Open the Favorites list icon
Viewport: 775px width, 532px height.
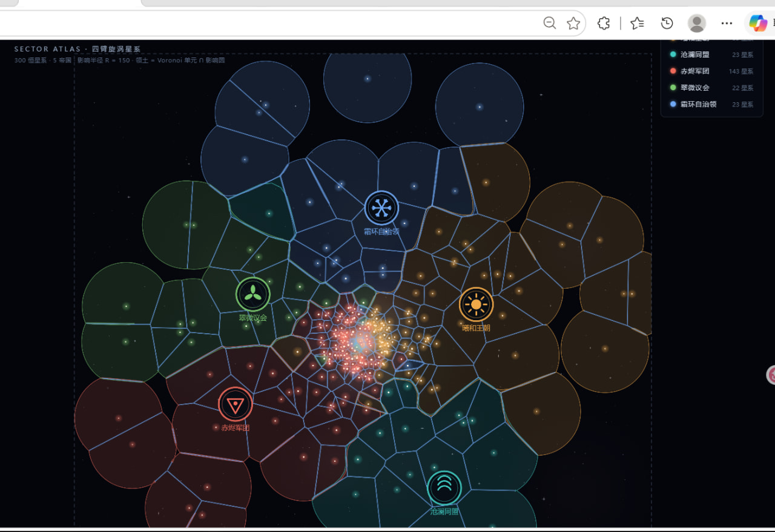(637, 23)
